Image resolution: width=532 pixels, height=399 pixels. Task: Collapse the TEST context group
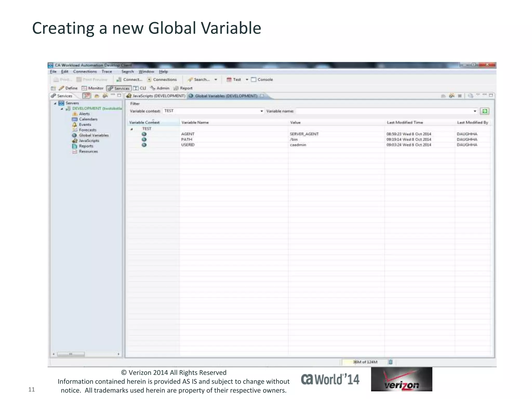tap(132, 129)
